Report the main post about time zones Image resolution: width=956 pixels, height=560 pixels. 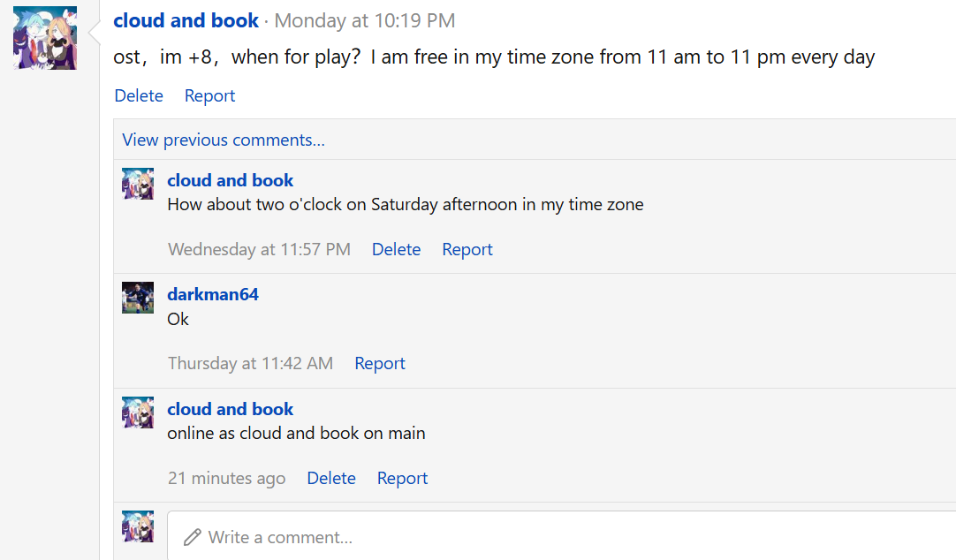pos(209,95)
